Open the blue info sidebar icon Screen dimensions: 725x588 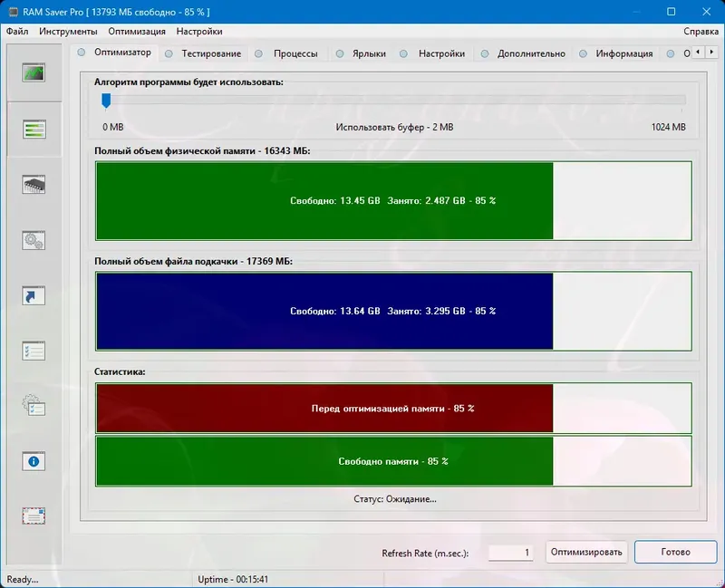coord(34,461)
